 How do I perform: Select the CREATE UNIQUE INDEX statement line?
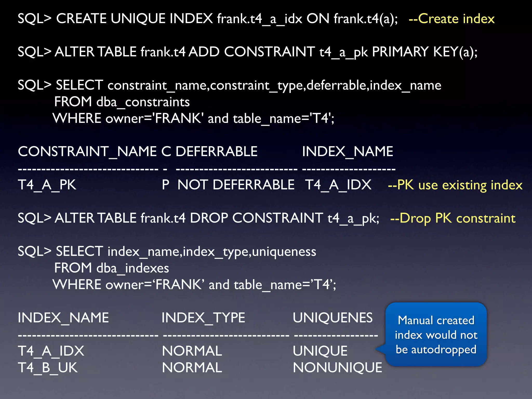click(x=208, y=19)
